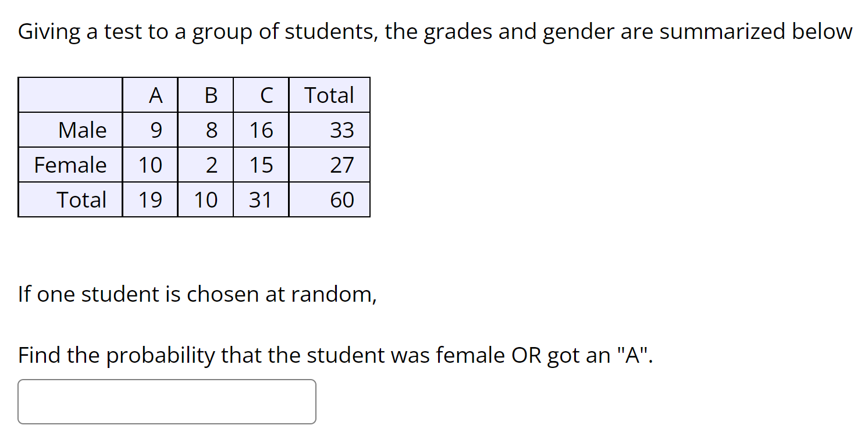The height and width of the screenshot is (436, 868).
Task: Click the cell showing 19
Action: tap(151, 199)
